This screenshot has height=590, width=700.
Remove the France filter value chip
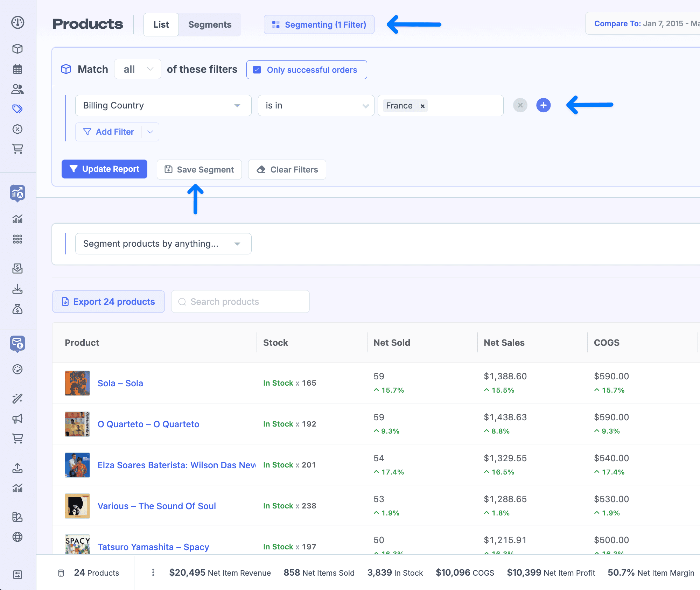pyautogui.click(x=422, y=106)
